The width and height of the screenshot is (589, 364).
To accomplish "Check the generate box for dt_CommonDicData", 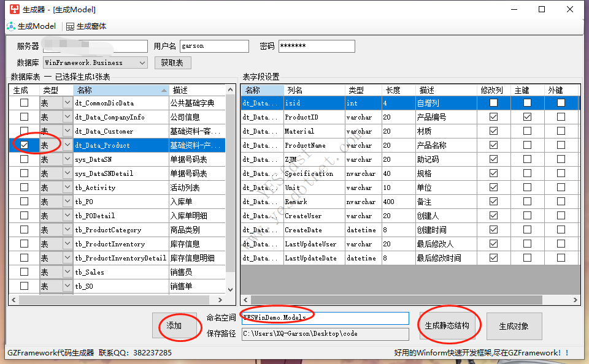I will (24, 103).
